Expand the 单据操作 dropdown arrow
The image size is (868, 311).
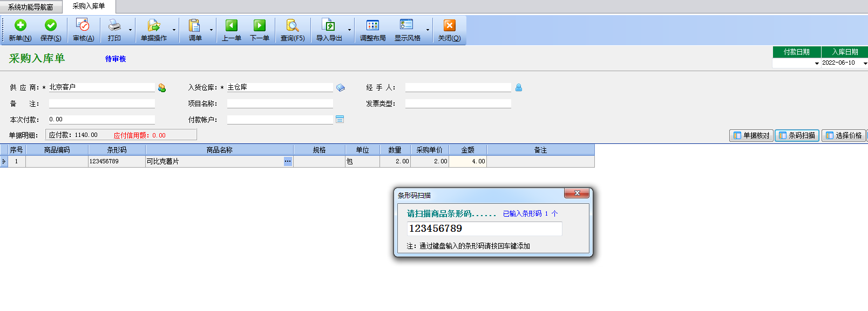click(x=174, y=30)
